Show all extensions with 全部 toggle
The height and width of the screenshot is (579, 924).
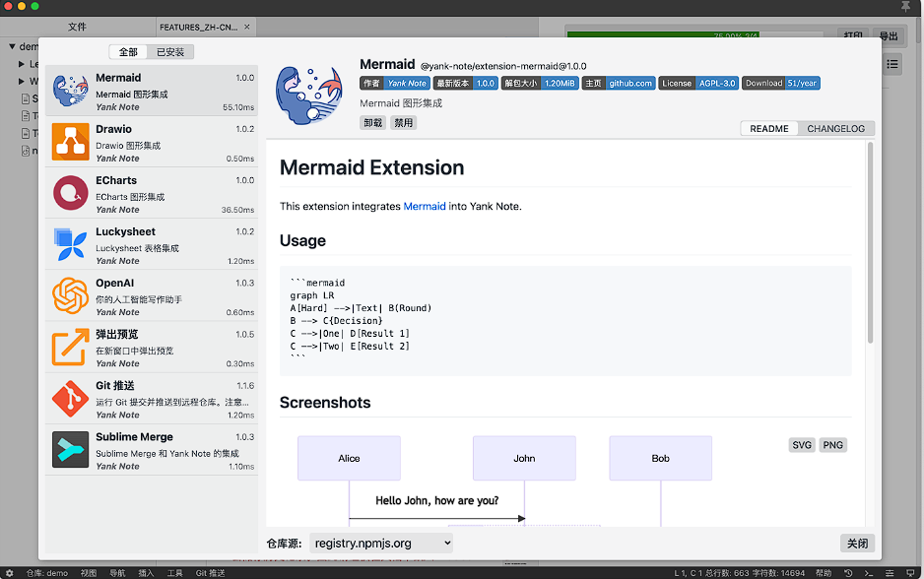coord(128,52)
